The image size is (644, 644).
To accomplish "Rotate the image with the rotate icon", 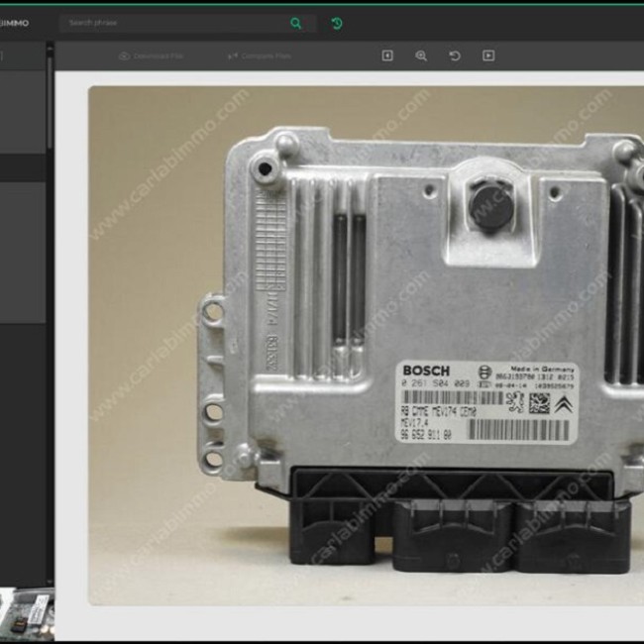I will point(455,55).
